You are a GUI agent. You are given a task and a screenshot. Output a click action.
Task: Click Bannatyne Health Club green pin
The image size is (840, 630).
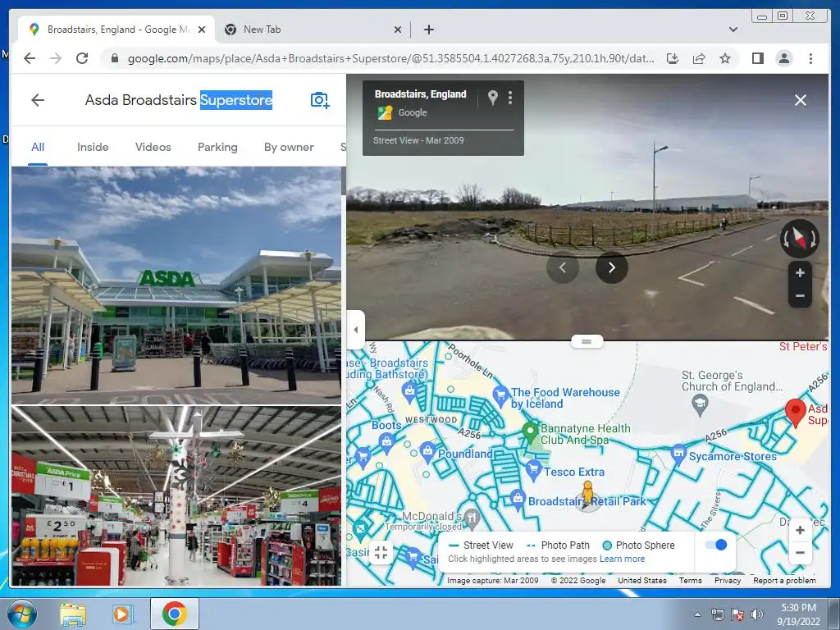click(x=530, y=431)
